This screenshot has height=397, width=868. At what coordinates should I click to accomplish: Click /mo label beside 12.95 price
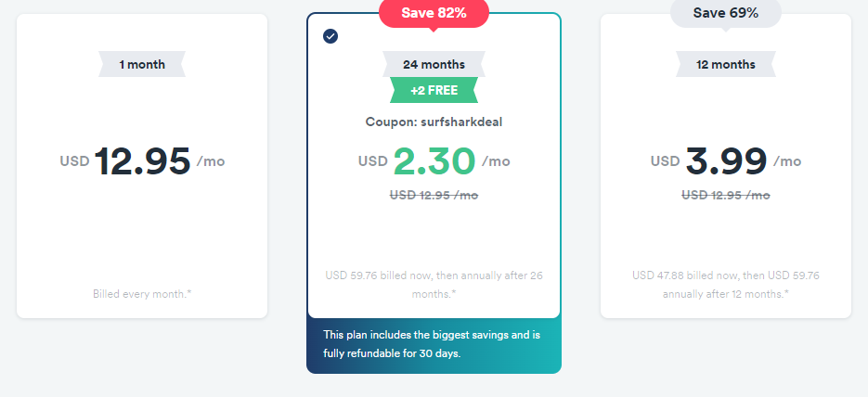[211, 161]
